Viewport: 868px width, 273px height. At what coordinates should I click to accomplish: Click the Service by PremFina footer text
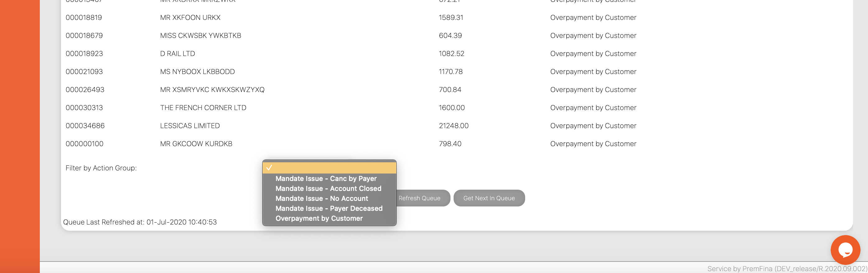click(786, 269)
